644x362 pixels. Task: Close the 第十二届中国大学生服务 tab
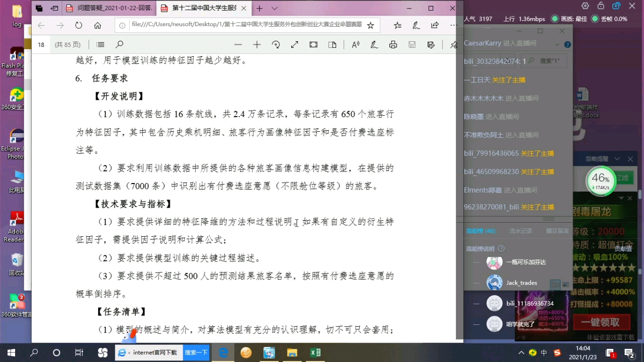(x=244, y=9)
